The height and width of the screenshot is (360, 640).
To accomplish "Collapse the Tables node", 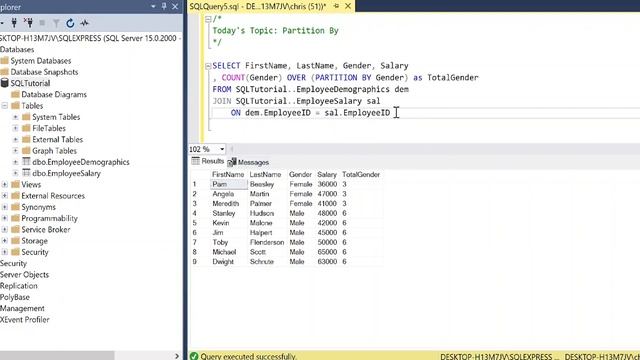I will click(4, 106).
